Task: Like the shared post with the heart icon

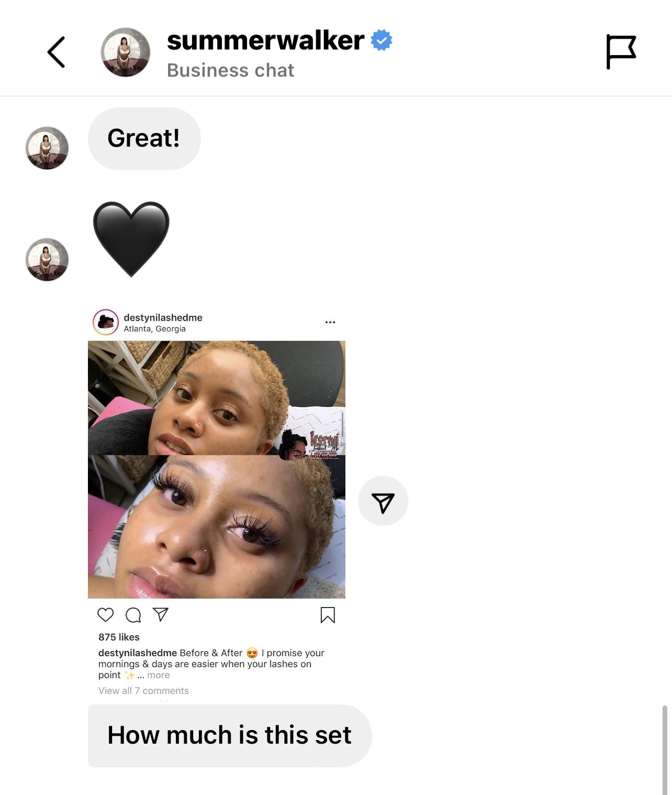Action: click(x=106, y=615)
